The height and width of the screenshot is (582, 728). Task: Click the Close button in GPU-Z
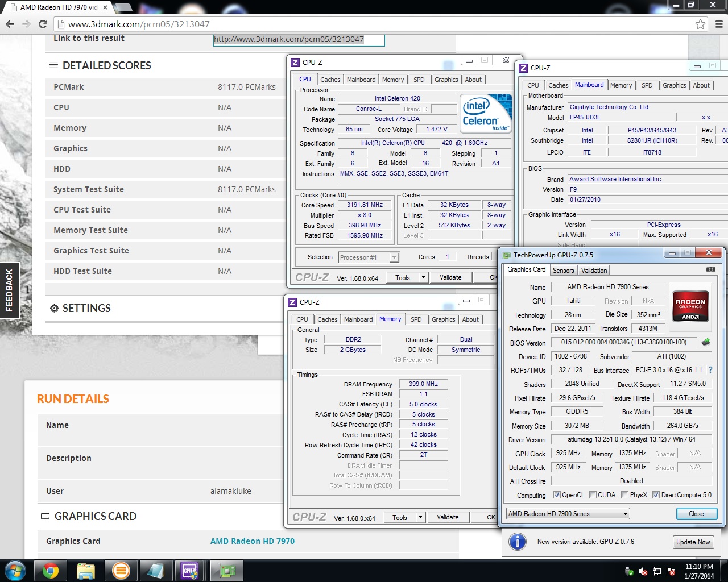coord(696,514)
